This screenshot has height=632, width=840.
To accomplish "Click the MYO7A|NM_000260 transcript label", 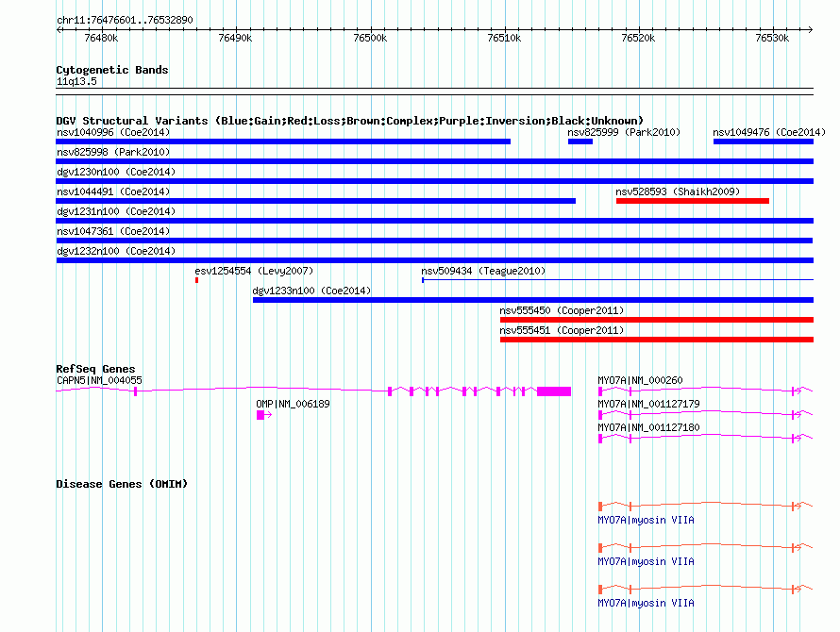I will tap(640, 380).
